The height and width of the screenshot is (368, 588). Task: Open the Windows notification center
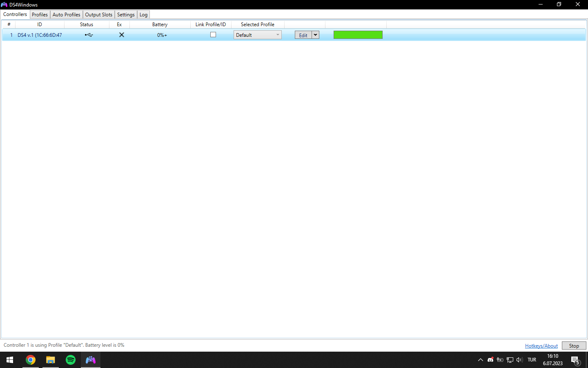coord(575,360)
